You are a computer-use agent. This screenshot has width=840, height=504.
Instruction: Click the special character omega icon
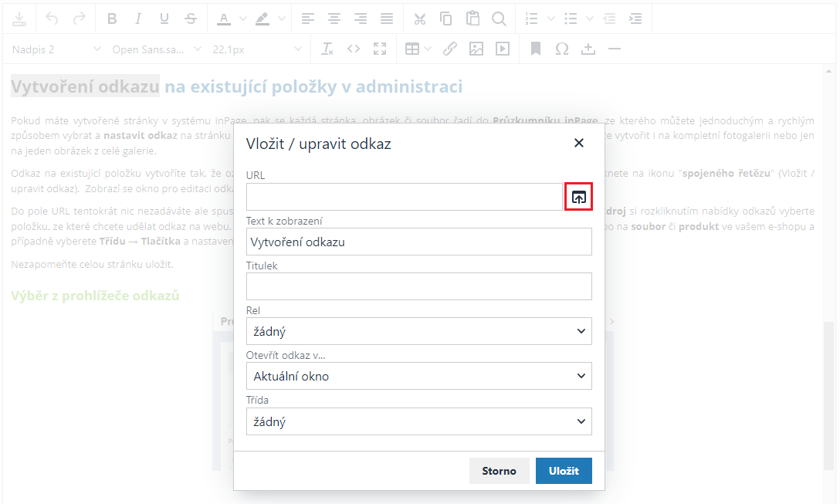562,49
